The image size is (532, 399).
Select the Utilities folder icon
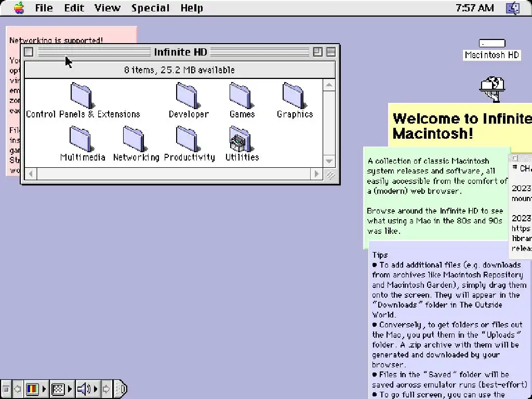point(242,139)
